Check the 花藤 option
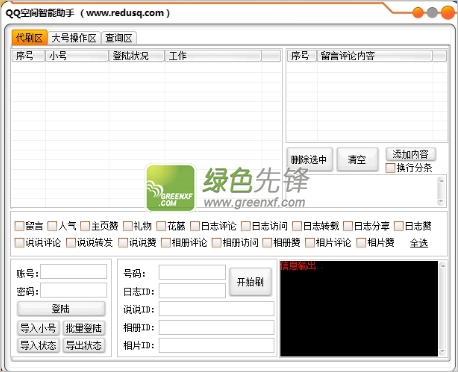This screenshot has width=458, height=372. coord(161,226)
